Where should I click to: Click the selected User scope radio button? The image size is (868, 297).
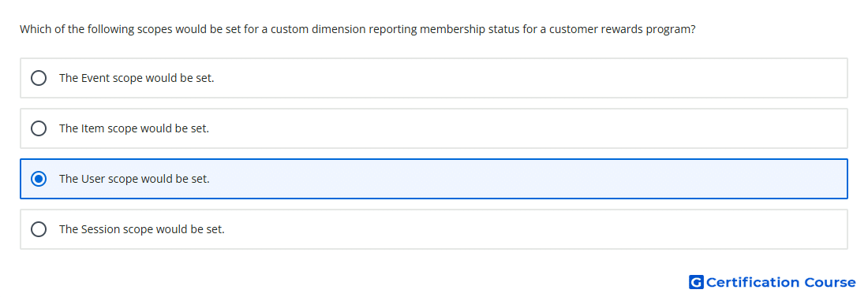click(x=39, y=179)
